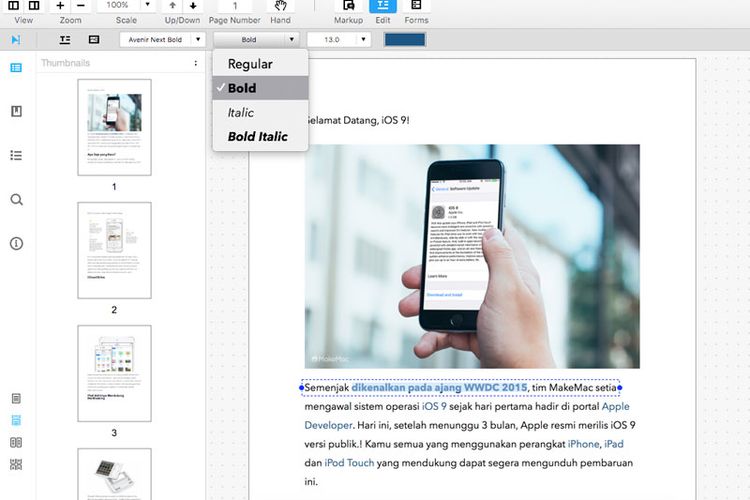Click the iPhone link in text

(583, 444)
